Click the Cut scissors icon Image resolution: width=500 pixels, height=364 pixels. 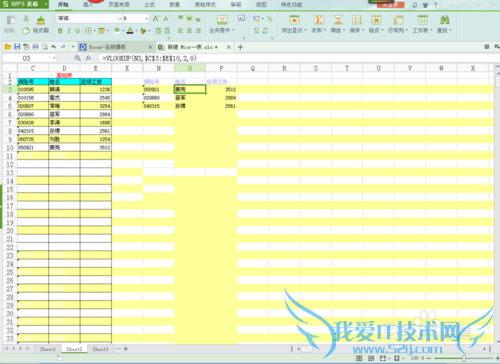26,19
